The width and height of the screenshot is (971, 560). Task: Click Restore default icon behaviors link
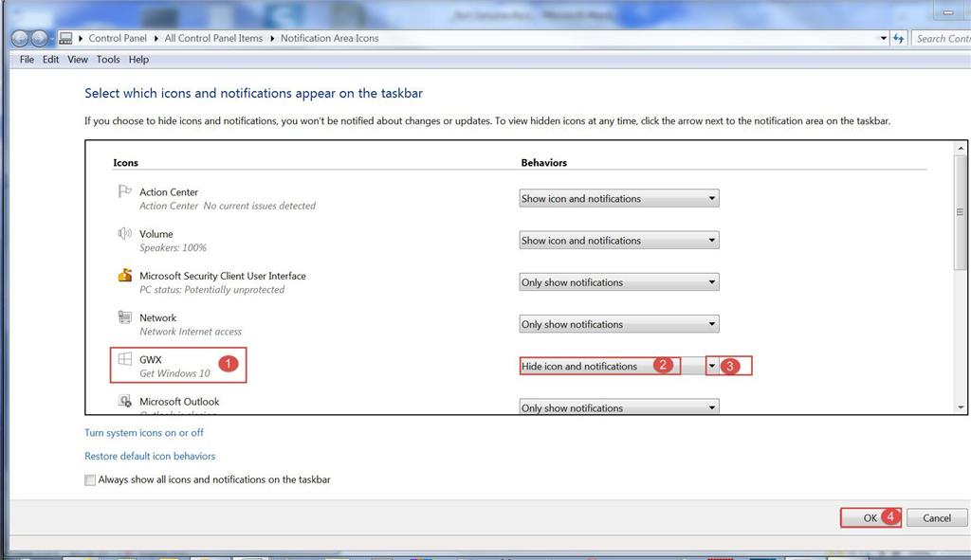coord(150,456)
